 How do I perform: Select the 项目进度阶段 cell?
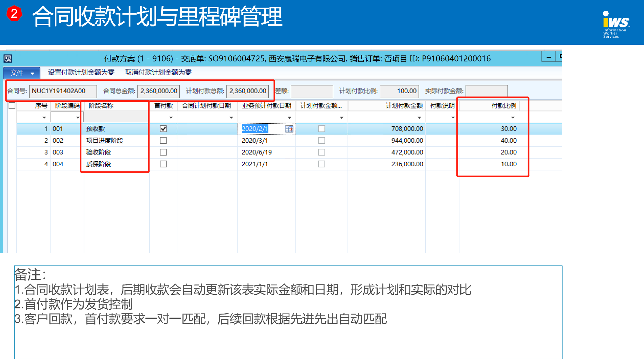(x=116, y=140)
